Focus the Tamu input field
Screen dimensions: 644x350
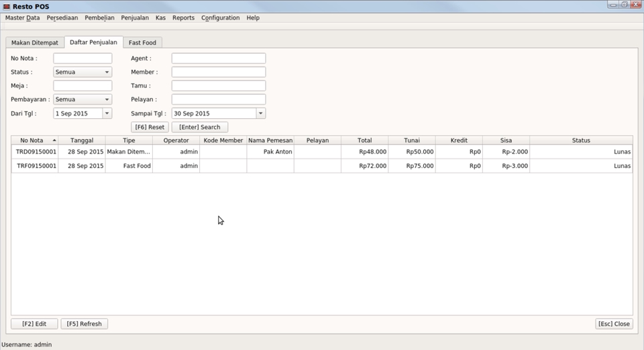click(219, 85)
